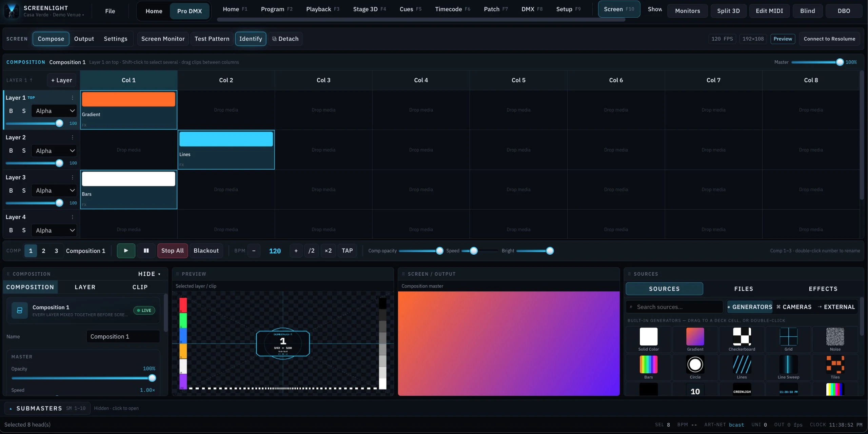Collapse the panel with HIDE dropdown

pyautogui.click(x=150, y=274)
